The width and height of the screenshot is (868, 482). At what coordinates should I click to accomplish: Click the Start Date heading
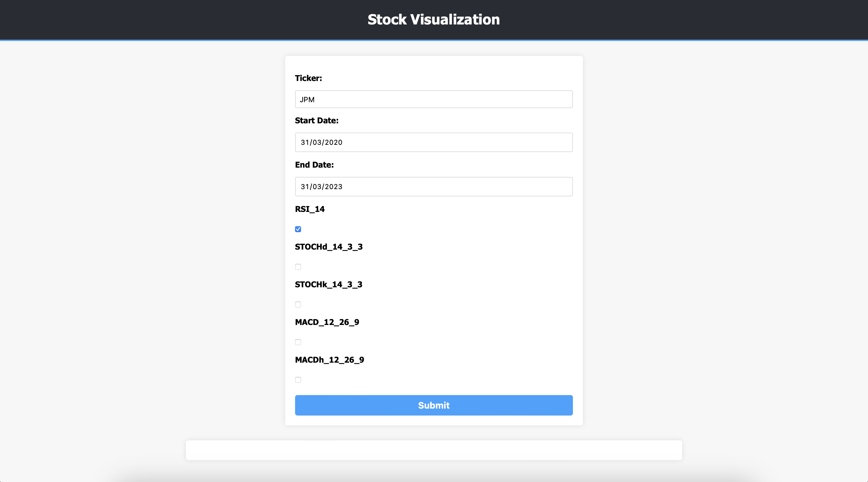tap(317, 120)
